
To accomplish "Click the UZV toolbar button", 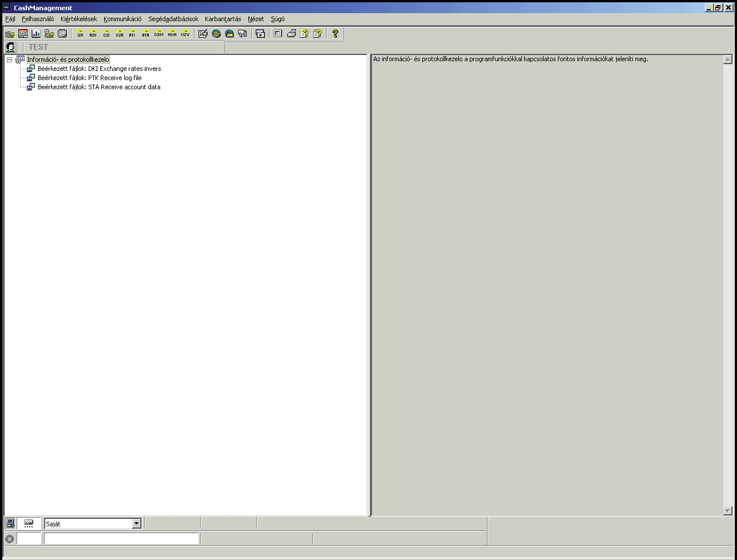I will point(185,34).
